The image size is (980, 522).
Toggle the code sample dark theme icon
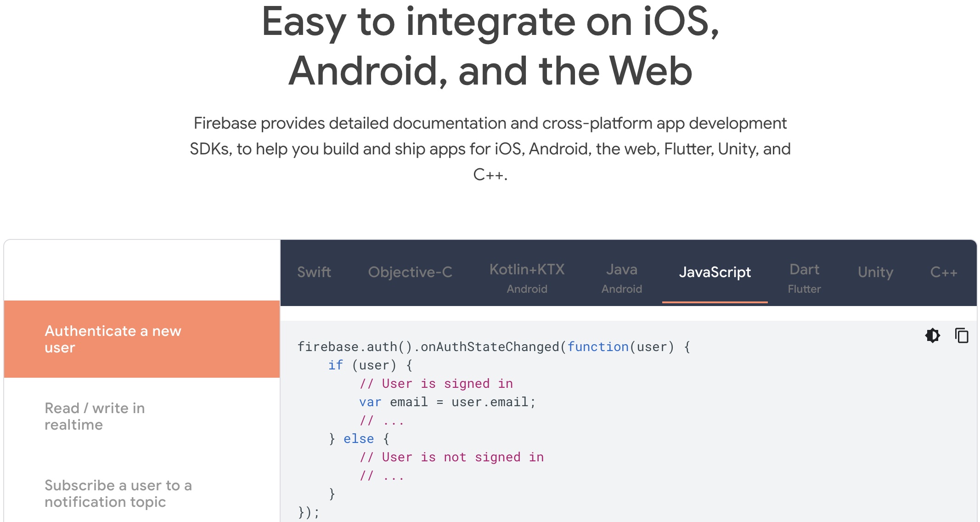[932, 335]
